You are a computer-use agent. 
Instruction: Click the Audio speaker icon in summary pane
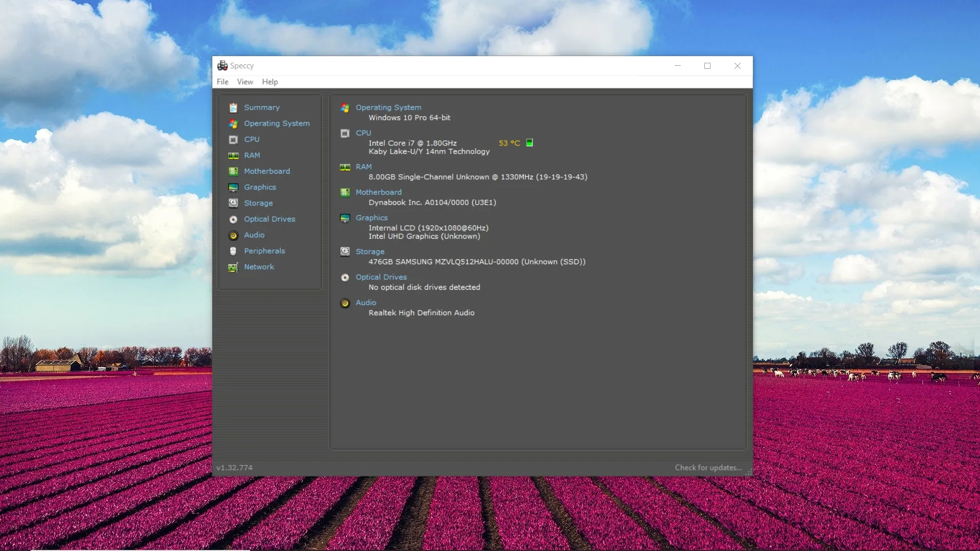(x=345, y=303)
